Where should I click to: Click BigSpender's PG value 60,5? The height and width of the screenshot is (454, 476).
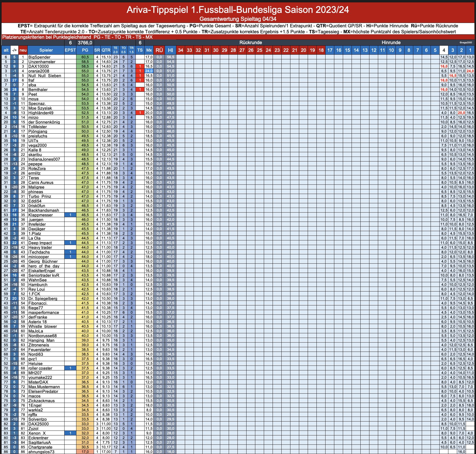(x=85, y=57)
